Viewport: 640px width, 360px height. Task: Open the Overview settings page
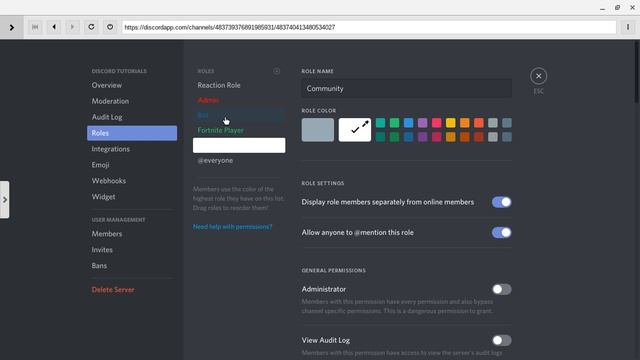132,85
